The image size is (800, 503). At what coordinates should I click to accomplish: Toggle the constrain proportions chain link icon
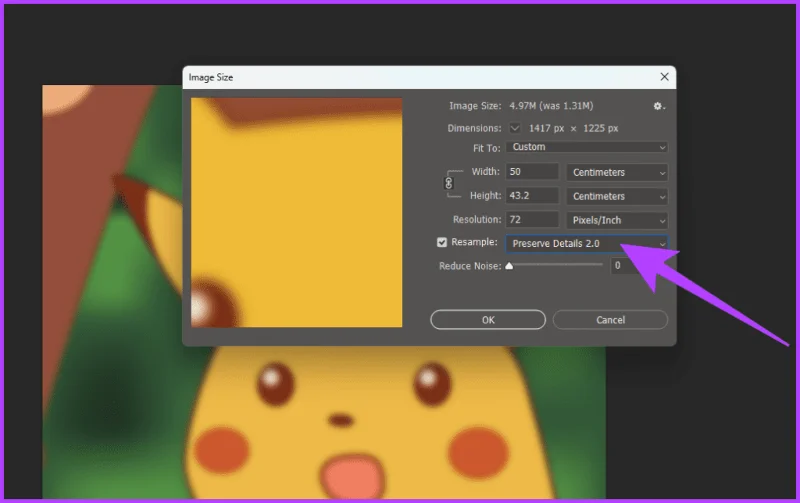(449, 183)
